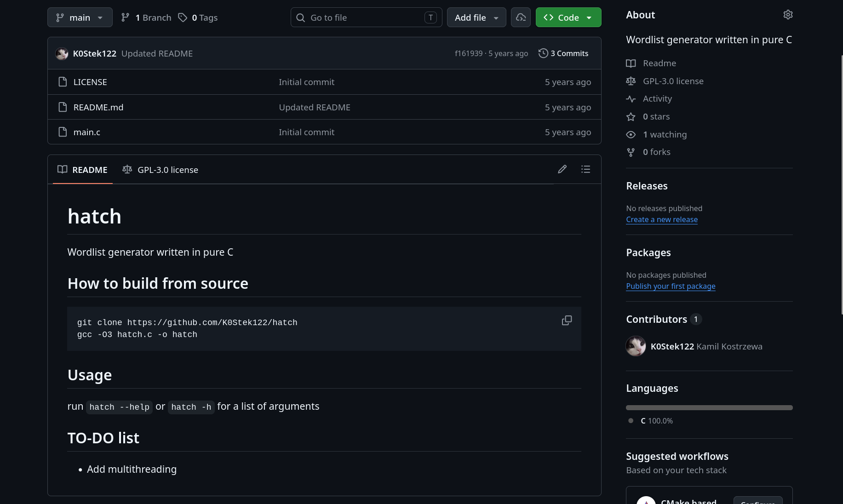The image size is (843, 504).
Task: Open the Packages heading link
Action: [648, 252]
